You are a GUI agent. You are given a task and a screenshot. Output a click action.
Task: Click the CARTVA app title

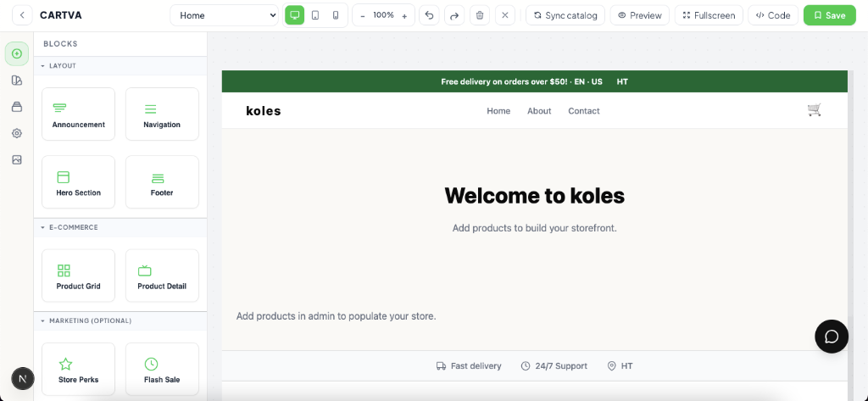click(61, 15)
